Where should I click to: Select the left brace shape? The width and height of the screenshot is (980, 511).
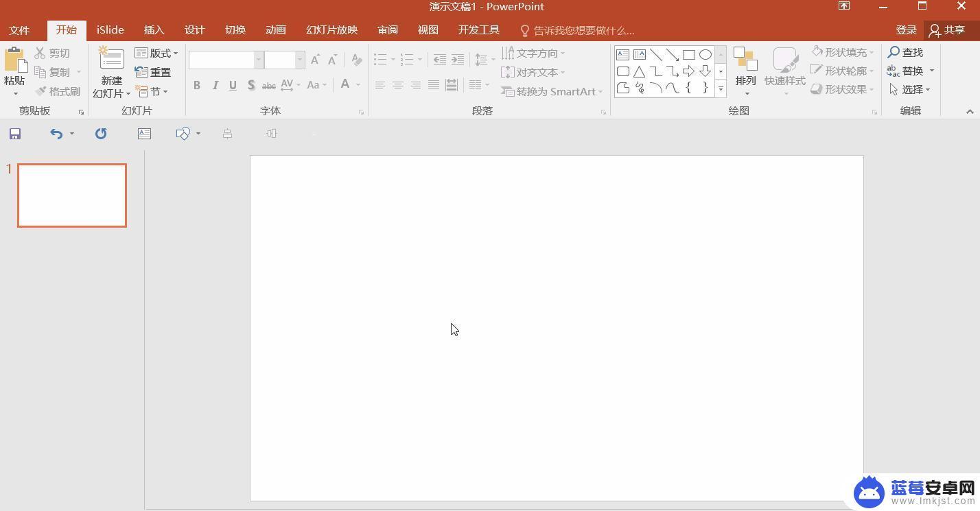tap(689, 88)
